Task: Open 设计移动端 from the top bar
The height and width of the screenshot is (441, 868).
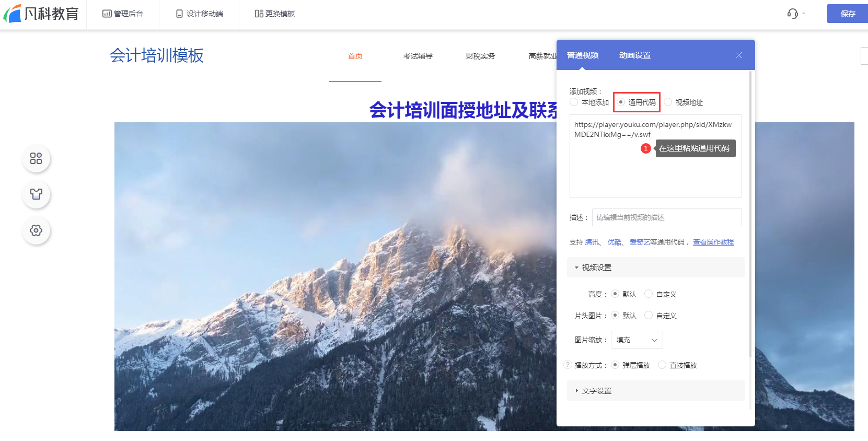Action: [x=200, y=14]
